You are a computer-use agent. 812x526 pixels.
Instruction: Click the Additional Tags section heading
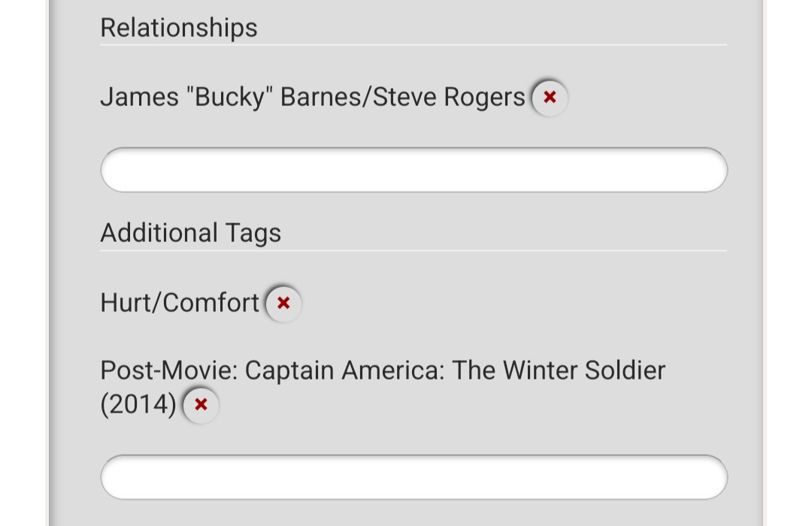[x=190, y=233]
